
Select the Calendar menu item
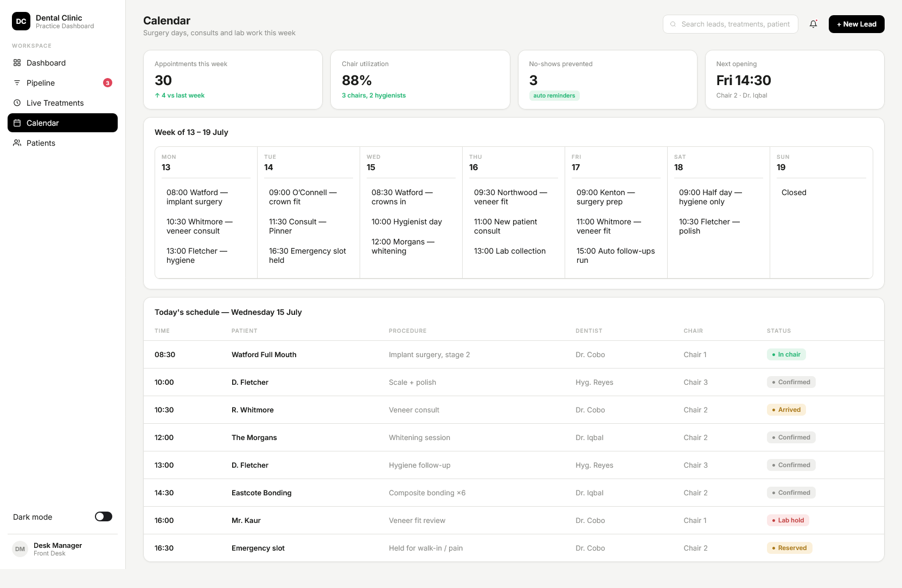pyautogui.click(x=62, y=123)
